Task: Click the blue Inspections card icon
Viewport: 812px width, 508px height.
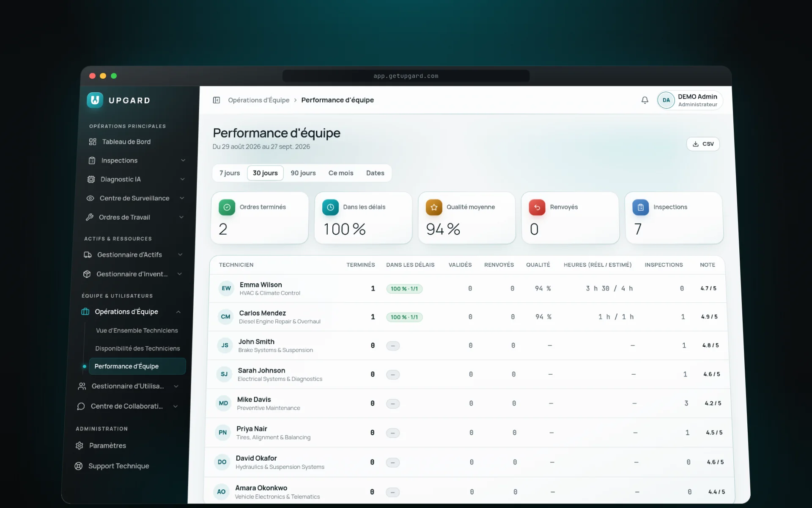Action: [641, 207]
